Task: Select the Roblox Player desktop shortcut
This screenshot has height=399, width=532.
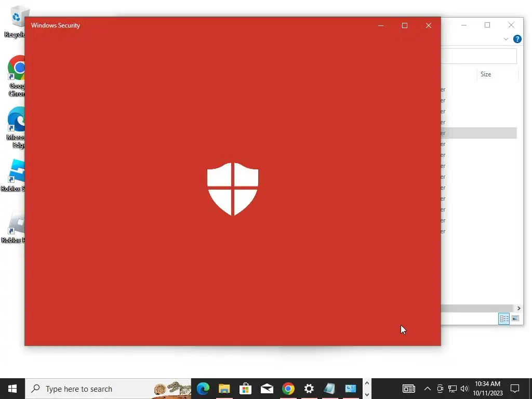Action: click(x=13, y=227)
